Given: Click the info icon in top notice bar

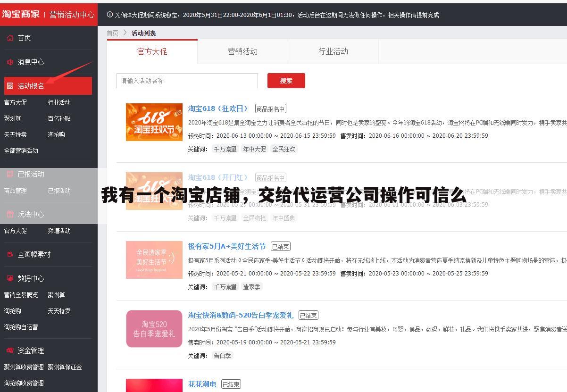Looking at the screenshot, I should pyautogui.click(x=110, y=15).
